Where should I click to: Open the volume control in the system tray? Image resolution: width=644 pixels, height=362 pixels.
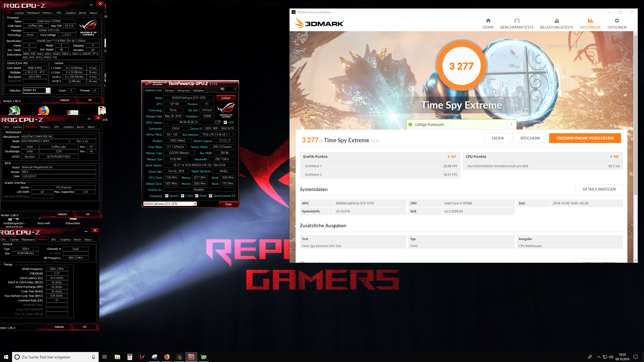tap(611, 357)
